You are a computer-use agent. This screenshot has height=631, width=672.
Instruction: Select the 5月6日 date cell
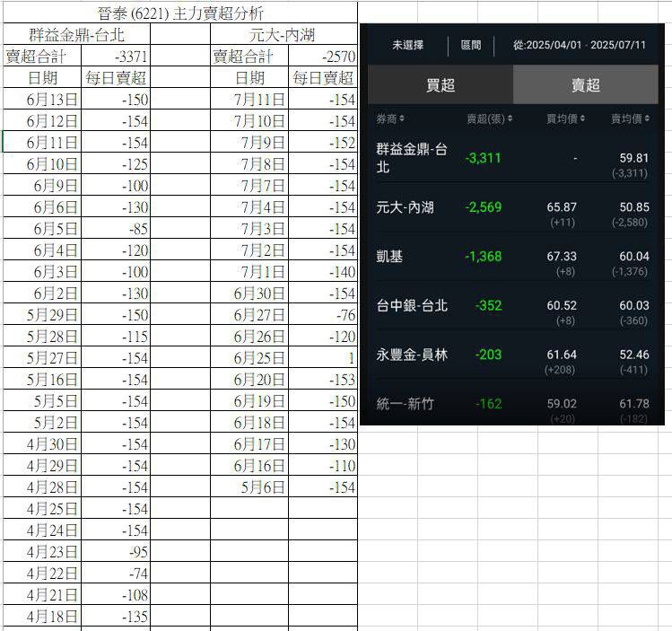point(249,486)
